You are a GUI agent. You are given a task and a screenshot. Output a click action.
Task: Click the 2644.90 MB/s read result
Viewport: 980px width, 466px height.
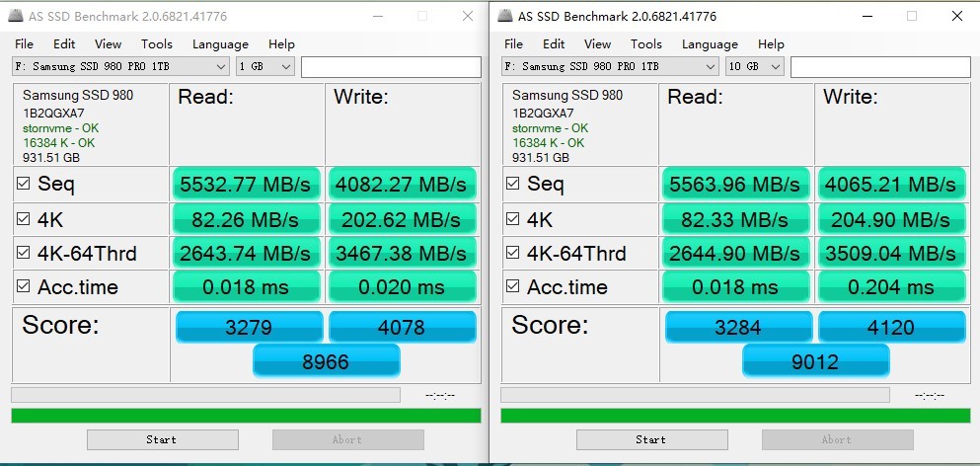pos(735,253)
